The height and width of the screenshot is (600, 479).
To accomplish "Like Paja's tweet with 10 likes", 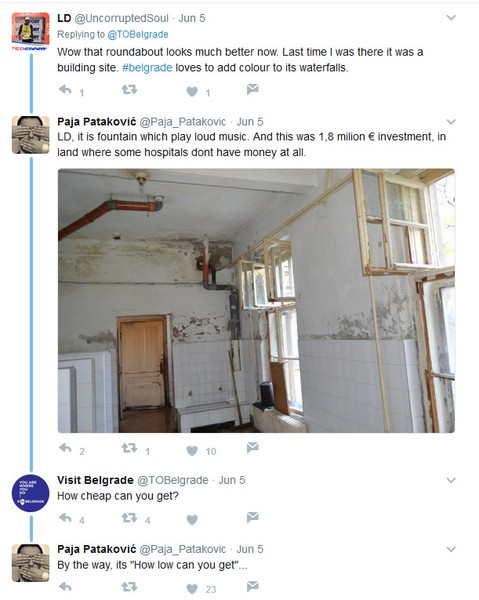I will (192, 451).
